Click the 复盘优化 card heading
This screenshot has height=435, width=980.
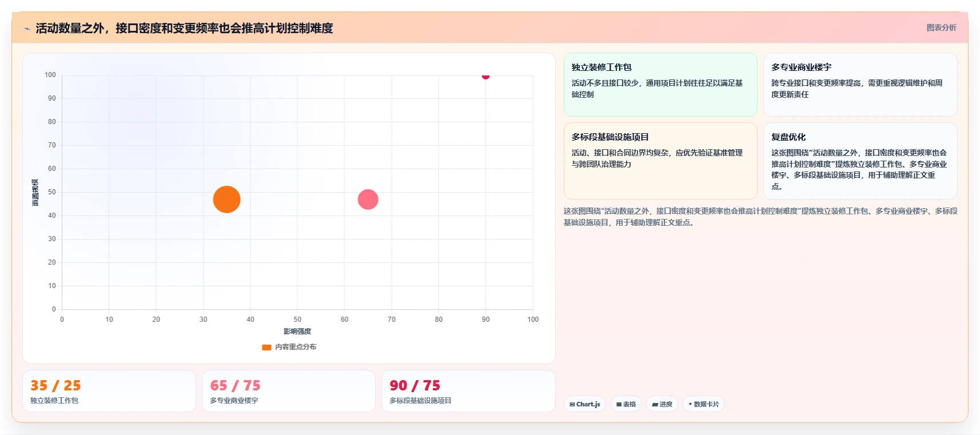click(x=788, y=137)
